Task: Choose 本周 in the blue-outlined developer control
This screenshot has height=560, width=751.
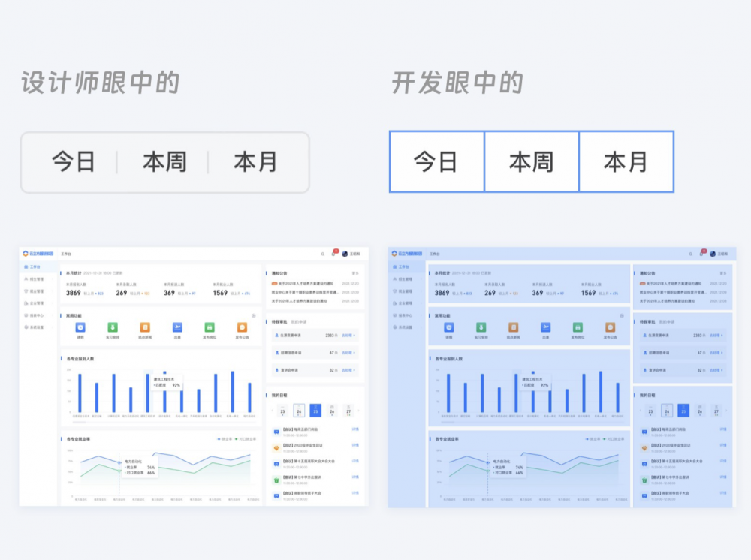Action: click(x=531, y=161)
